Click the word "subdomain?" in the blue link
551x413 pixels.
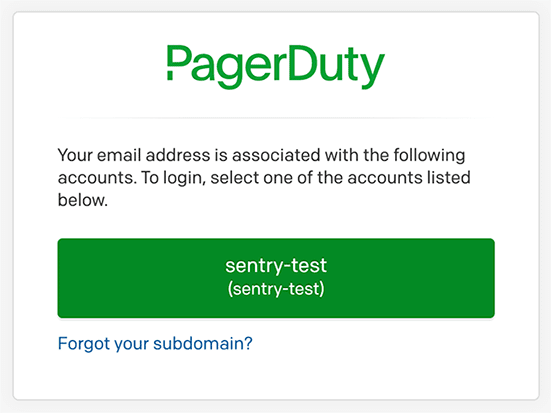point(203,343)
